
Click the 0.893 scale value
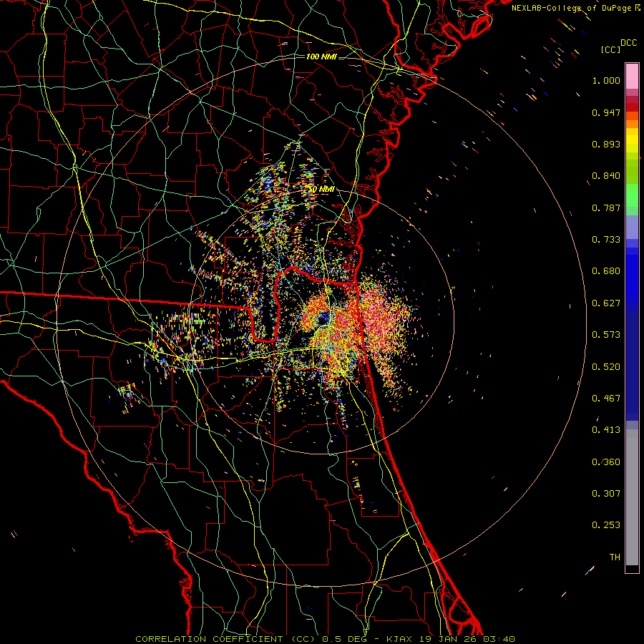[x=606, y=144]
